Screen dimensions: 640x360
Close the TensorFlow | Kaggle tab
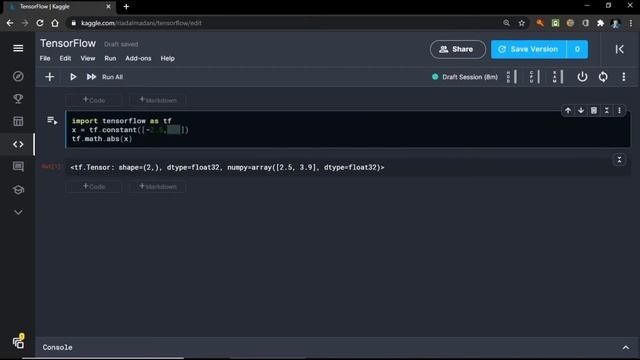pos(108,7)
